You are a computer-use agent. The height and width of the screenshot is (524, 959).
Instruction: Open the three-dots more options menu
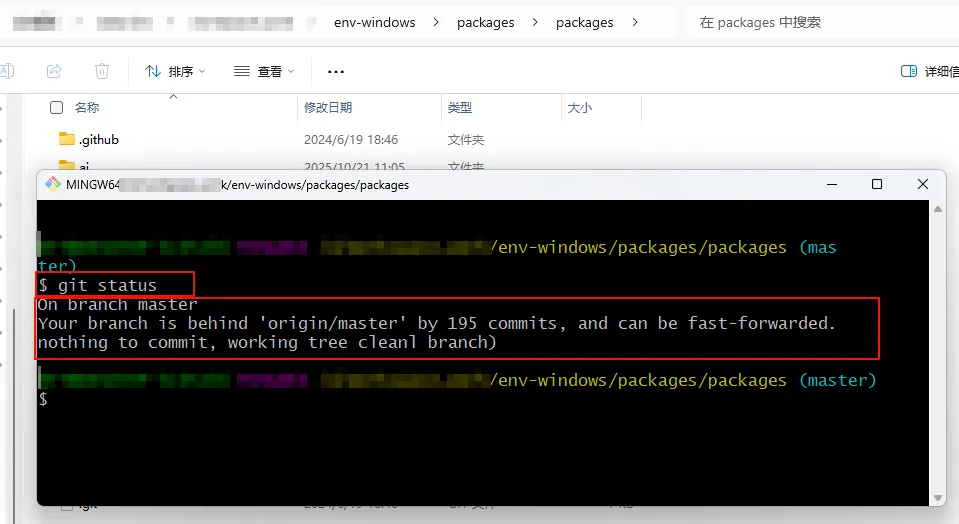336,72
